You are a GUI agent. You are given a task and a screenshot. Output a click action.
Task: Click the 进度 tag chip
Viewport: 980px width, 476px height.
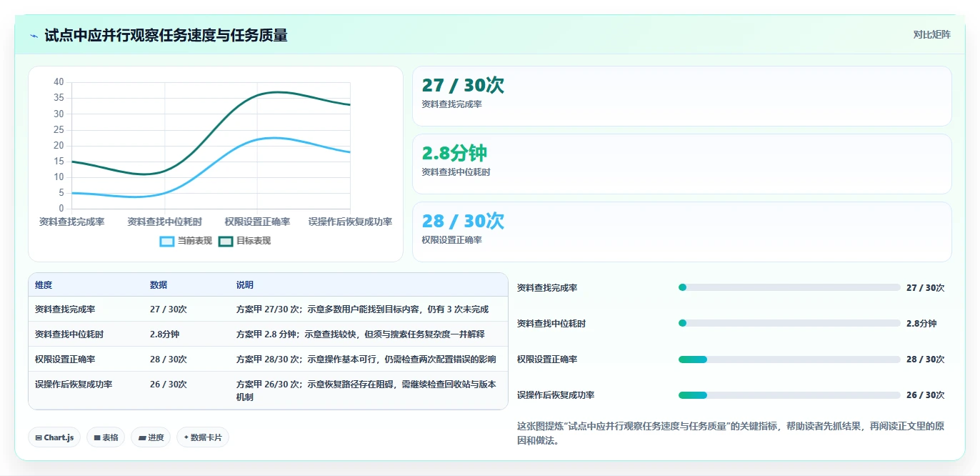[x=151, y=437]
